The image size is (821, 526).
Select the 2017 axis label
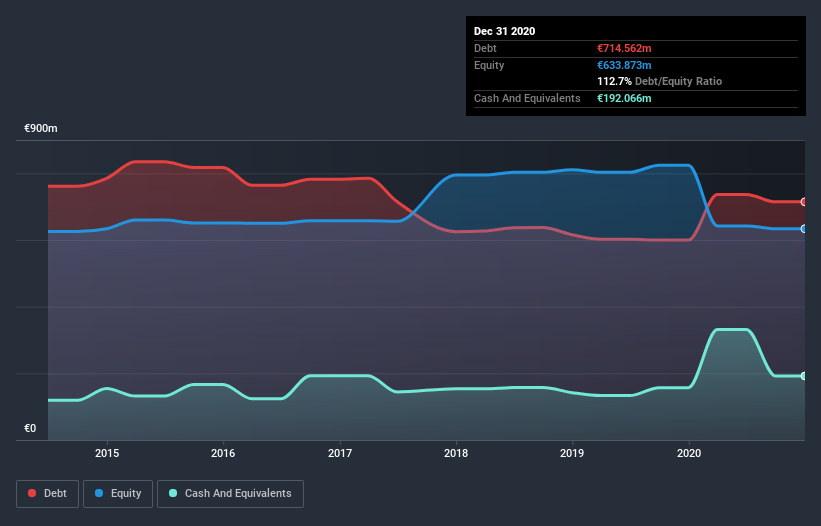point(340,453)
